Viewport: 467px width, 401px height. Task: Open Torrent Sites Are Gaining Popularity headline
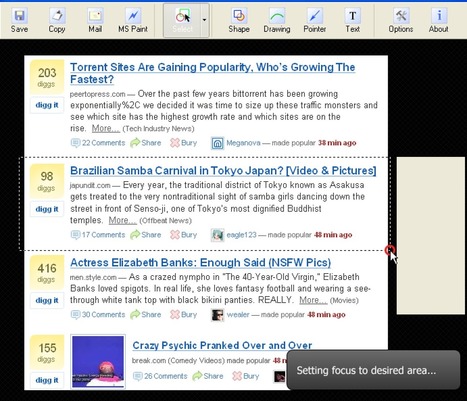pos(212,73)
